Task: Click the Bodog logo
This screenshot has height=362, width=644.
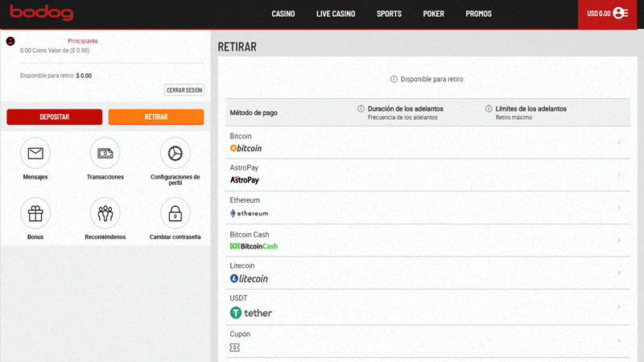Action: [x=41, y=14]
